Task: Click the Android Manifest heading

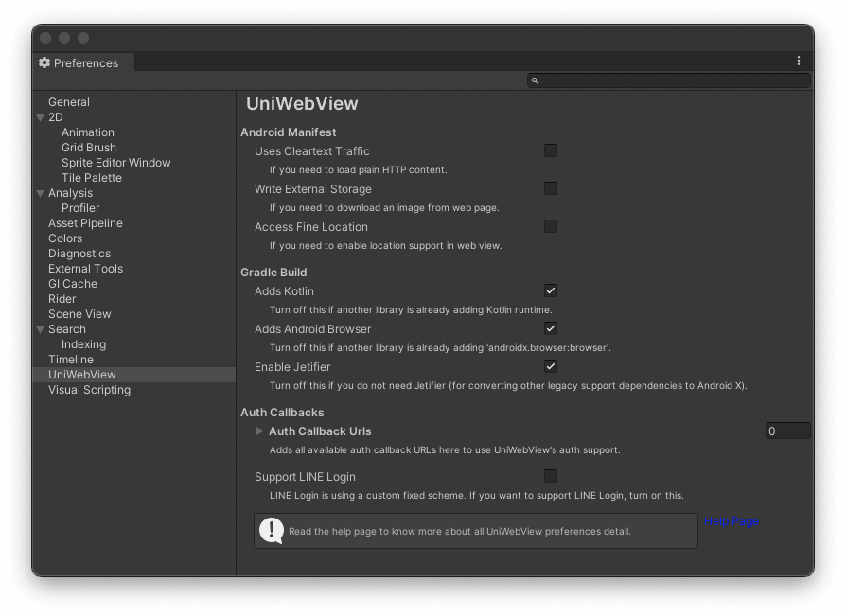Action: tap(288, 132)
